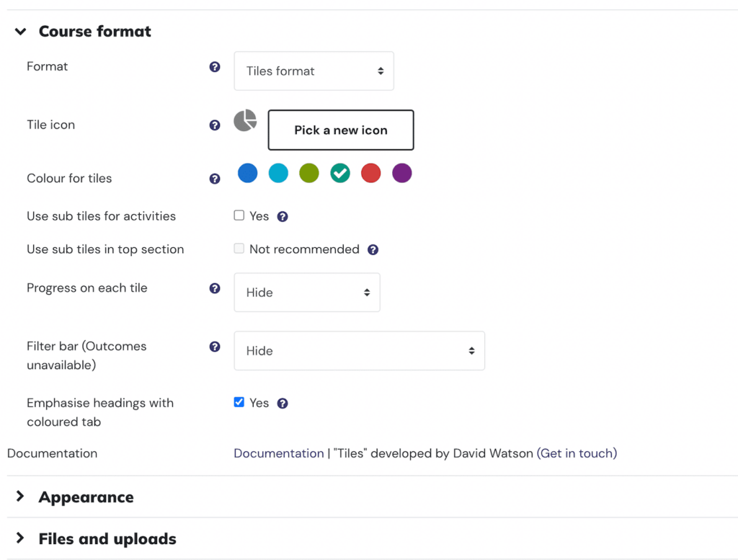Click the help icon next to Format

tap(215, 67)
